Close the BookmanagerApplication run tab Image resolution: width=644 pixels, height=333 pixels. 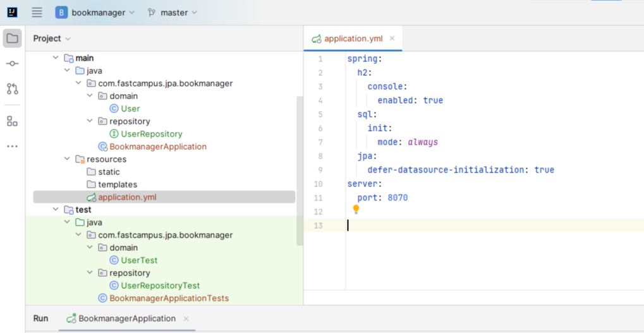186,318
